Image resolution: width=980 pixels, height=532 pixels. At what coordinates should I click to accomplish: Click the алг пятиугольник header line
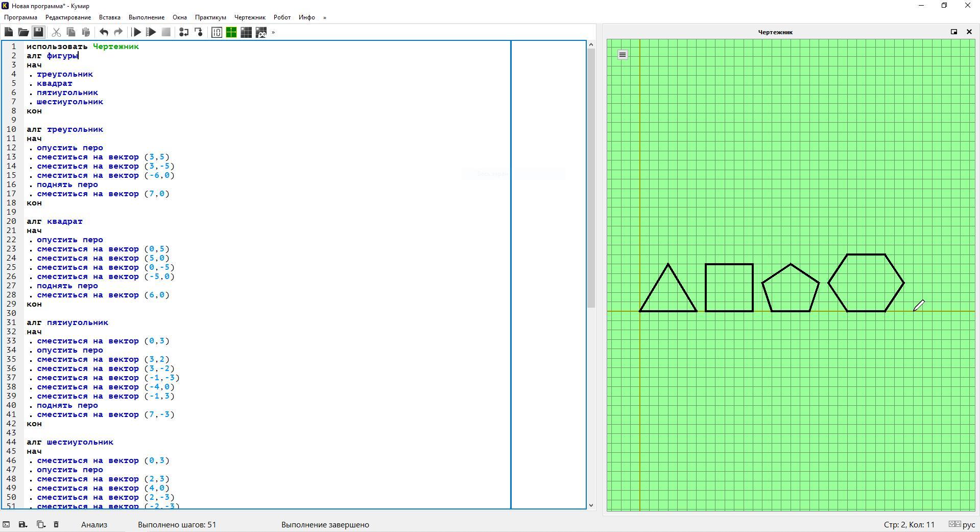click(67, 322)
